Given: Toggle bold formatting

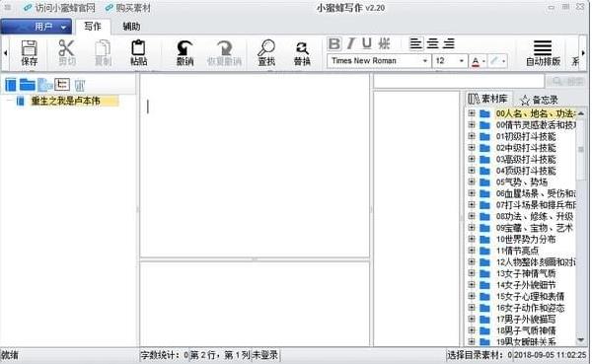Looking at the screenshot, I should click(x=334, y=43).
